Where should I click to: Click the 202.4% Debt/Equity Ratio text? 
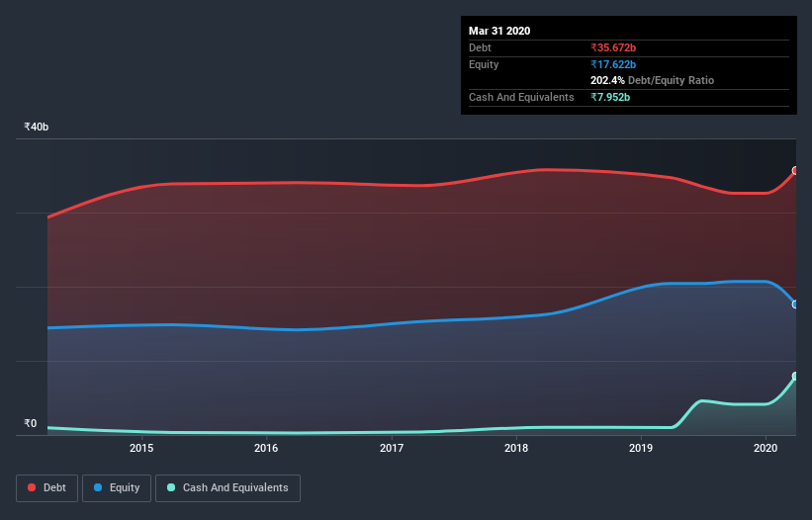click(652, 80)
